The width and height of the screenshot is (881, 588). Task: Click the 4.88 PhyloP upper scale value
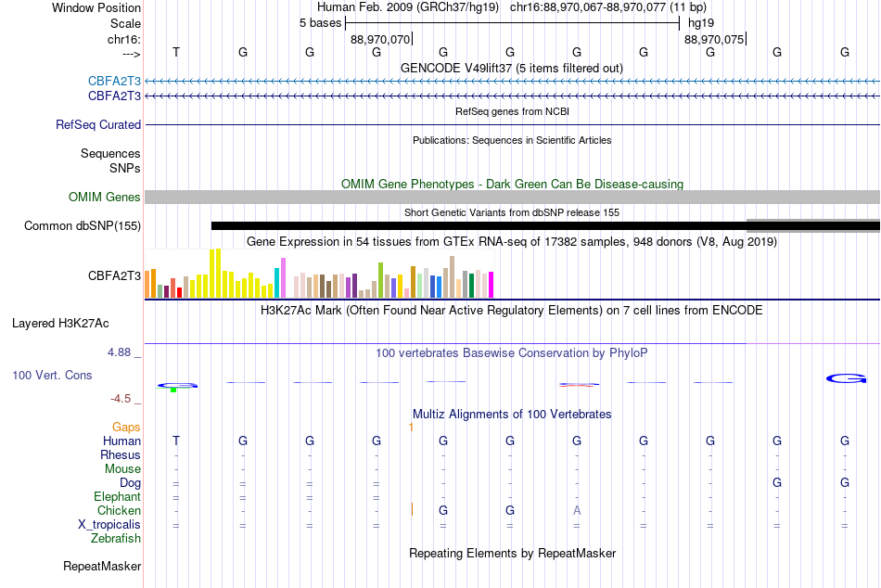pyautogui.click(x=119, y=352)
